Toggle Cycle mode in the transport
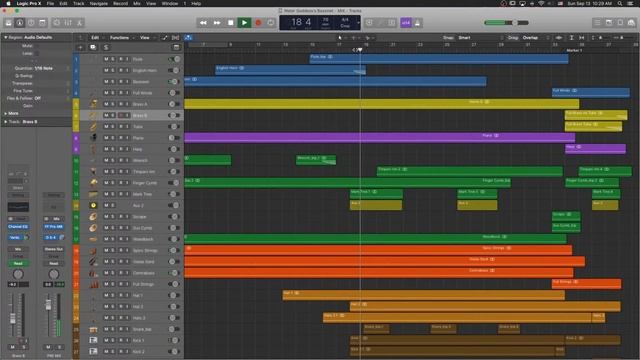Image resolution: width=640 pixels, height=360 pixels. (x=271, y=23)
